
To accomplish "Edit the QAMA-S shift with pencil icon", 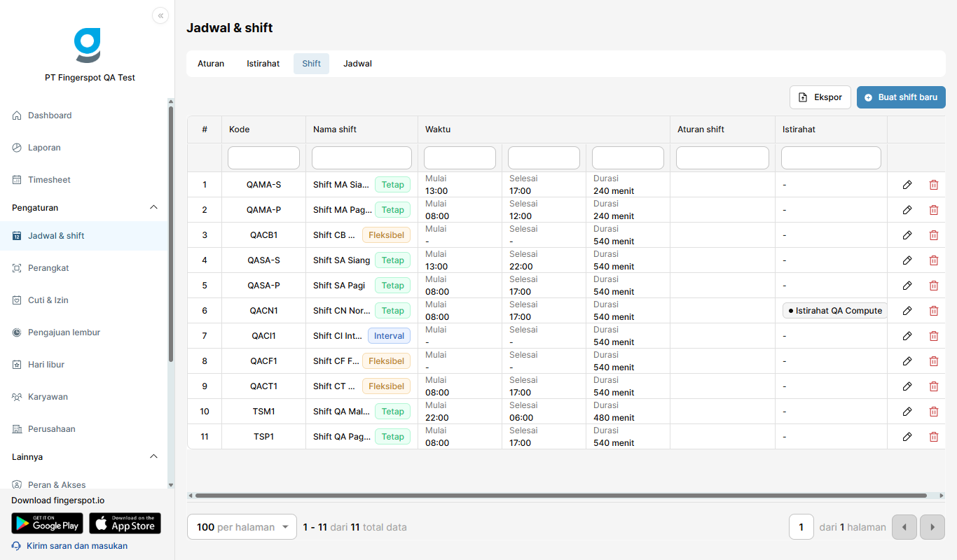I will click(907, 185).
